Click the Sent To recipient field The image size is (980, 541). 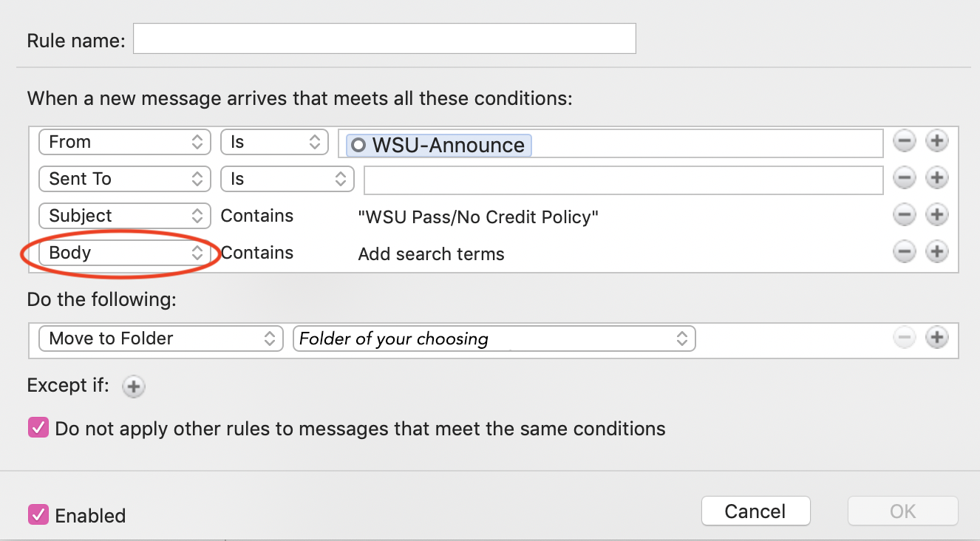[623, 180]
